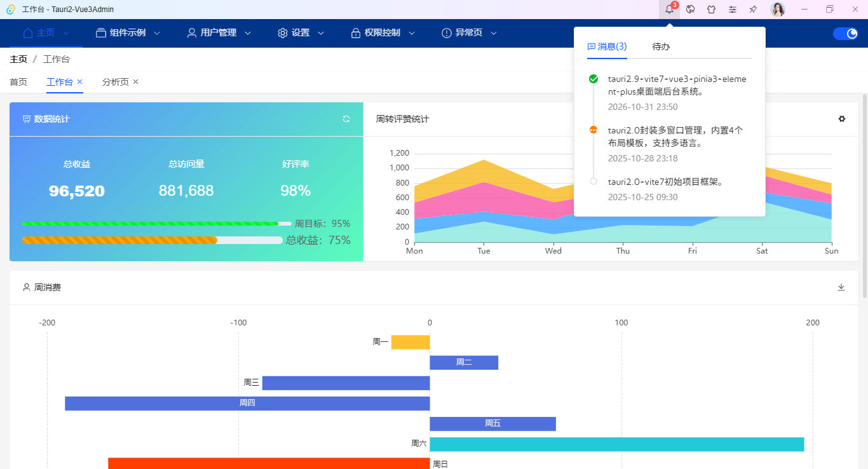Click the 主页 breadcrumb link
The width and height of the screenshot is (868, 469).
tap(18, 59)
